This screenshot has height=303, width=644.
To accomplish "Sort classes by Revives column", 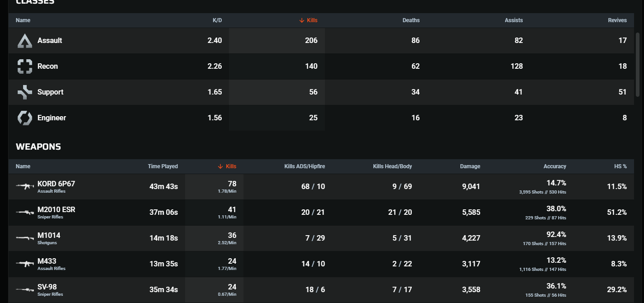I will (x=617, y=20).
